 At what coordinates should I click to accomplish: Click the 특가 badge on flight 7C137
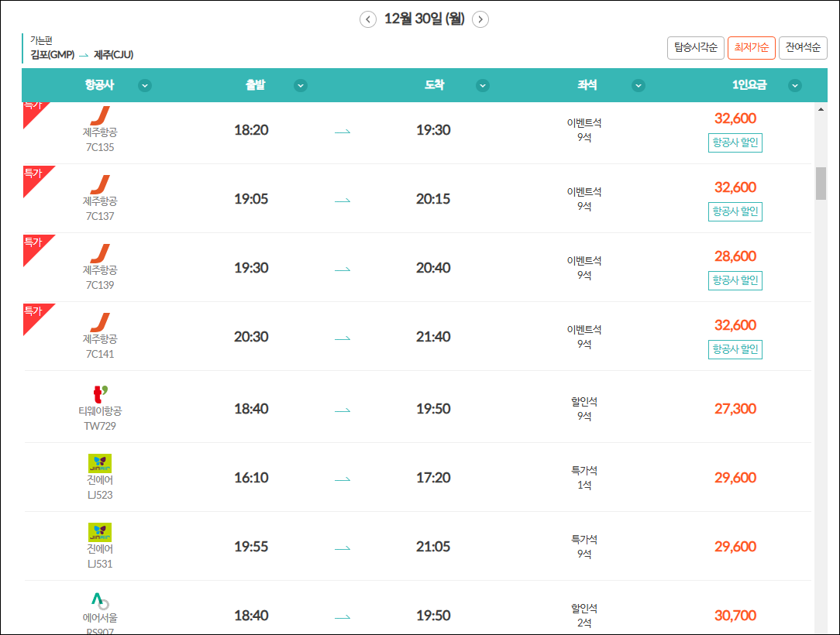point(36,177)
